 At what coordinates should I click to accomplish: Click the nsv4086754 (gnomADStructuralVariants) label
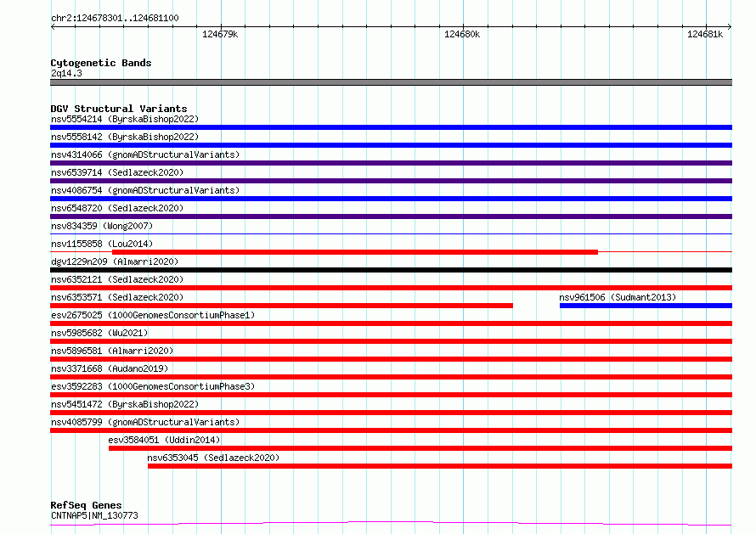click(x=145, y=190)
